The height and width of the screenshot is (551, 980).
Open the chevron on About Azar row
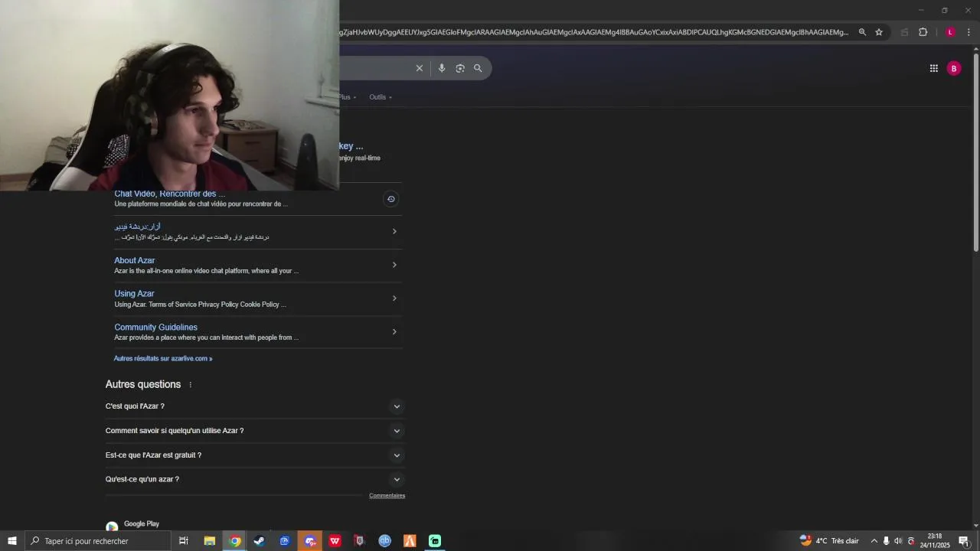tap(394, 265)
